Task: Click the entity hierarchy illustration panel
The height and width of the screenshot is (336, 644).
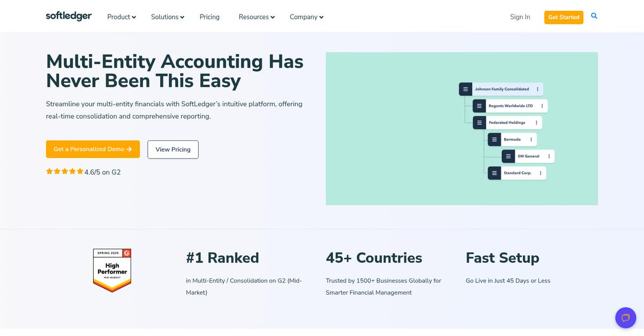Action: pos(462,129)
